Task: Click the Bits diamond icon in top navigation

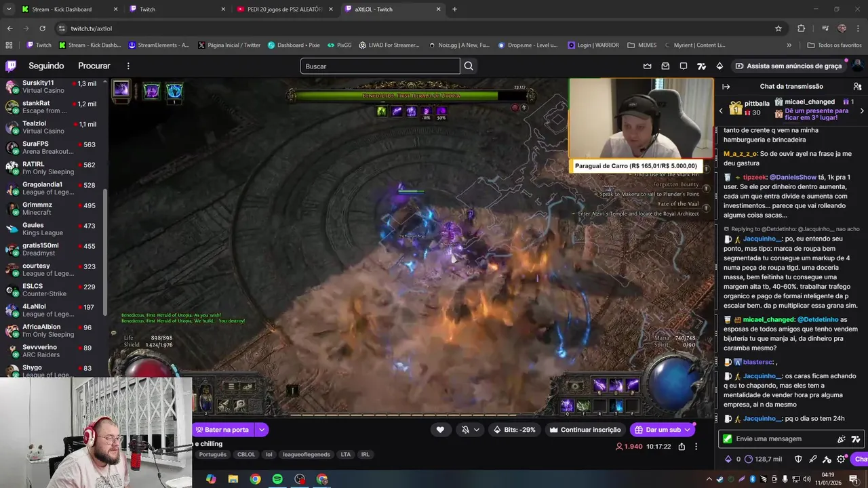Action: pyautogui.click(x=719, y=66)
